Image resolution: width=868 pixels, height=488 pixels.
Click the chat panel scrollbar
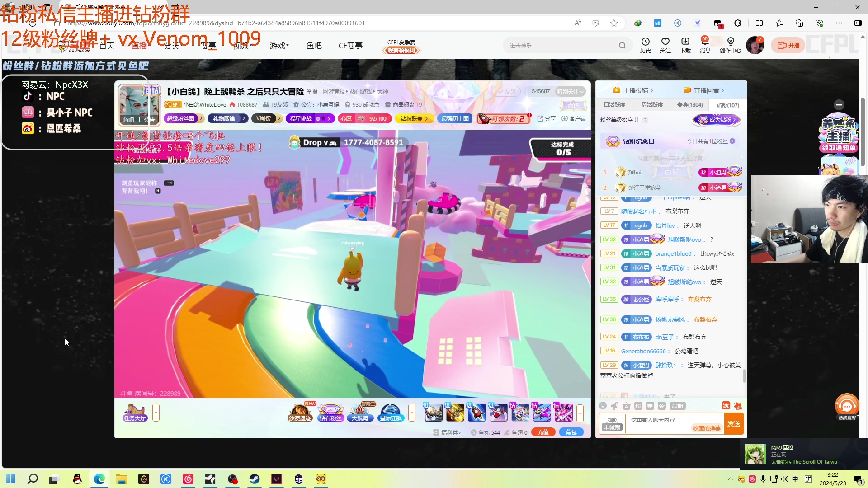coord(744,376)
